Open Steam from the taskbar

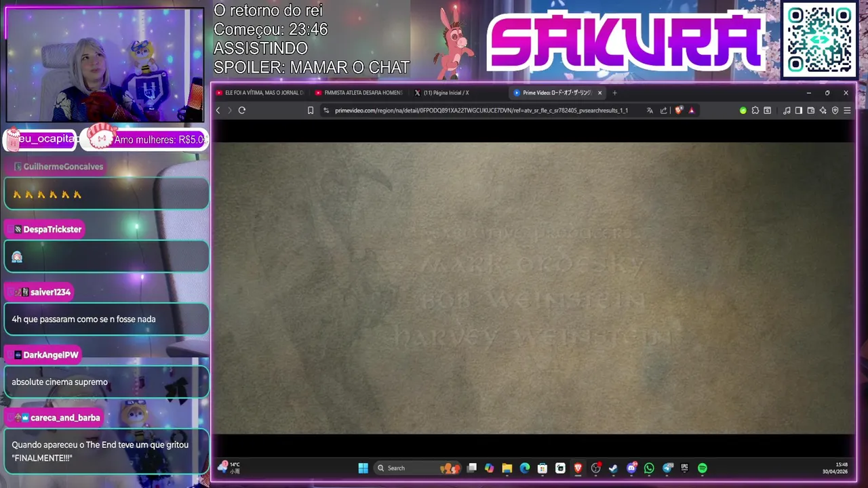pos(614,468)
